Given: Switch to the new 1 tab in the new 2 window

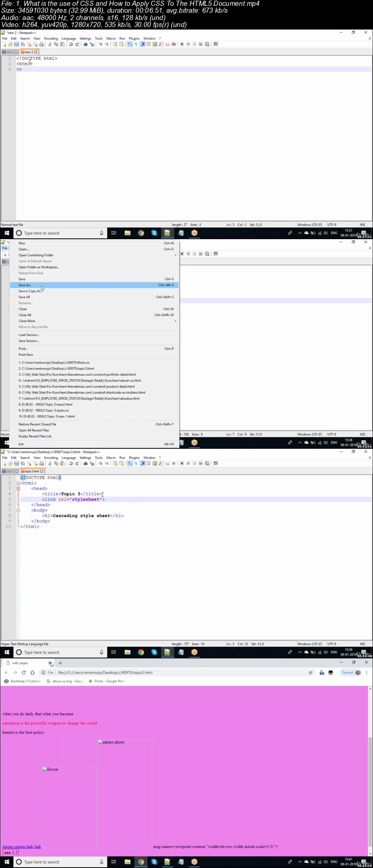Looking at the screenshot, I should pyautogui.click(x=9, y=52).
